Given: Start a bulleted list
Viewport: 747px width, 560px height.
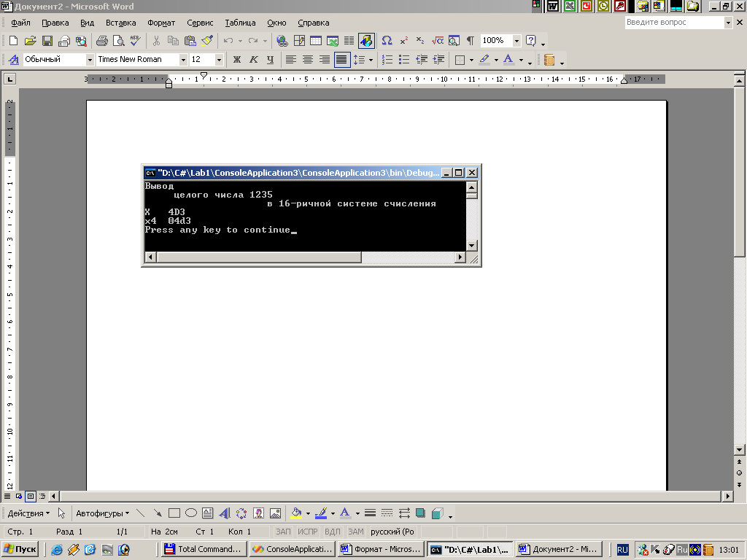Looking at the screenshot, I should click(x=404, y=60).
